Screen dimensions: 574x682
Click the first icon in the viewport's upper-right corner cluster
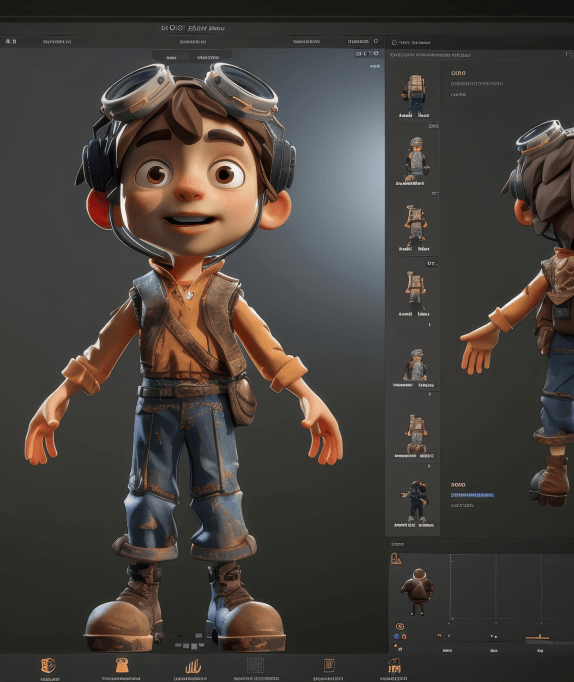(359, 53)
